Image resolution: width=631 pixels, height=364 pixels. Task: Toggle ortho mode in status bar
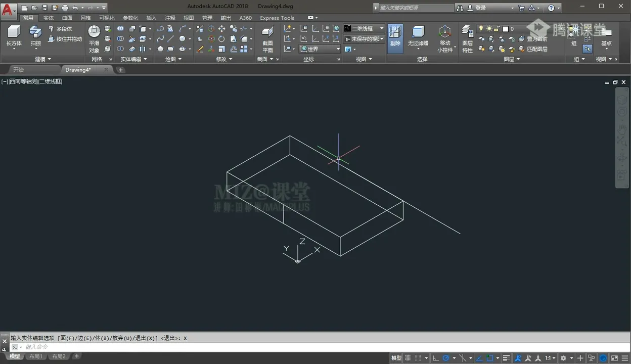435,358
